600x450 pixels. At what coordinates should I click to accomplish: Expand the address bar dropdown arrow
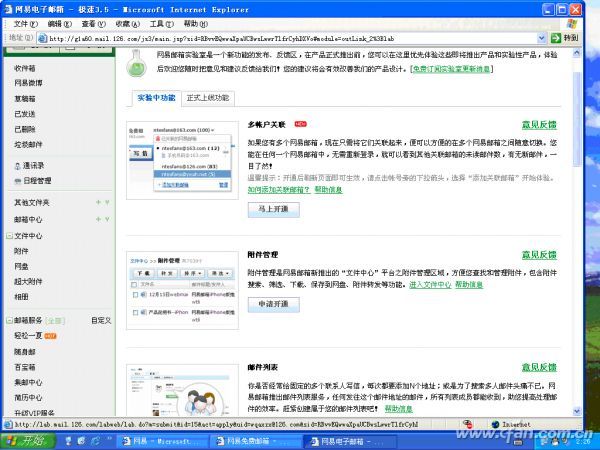pos(541,38)
